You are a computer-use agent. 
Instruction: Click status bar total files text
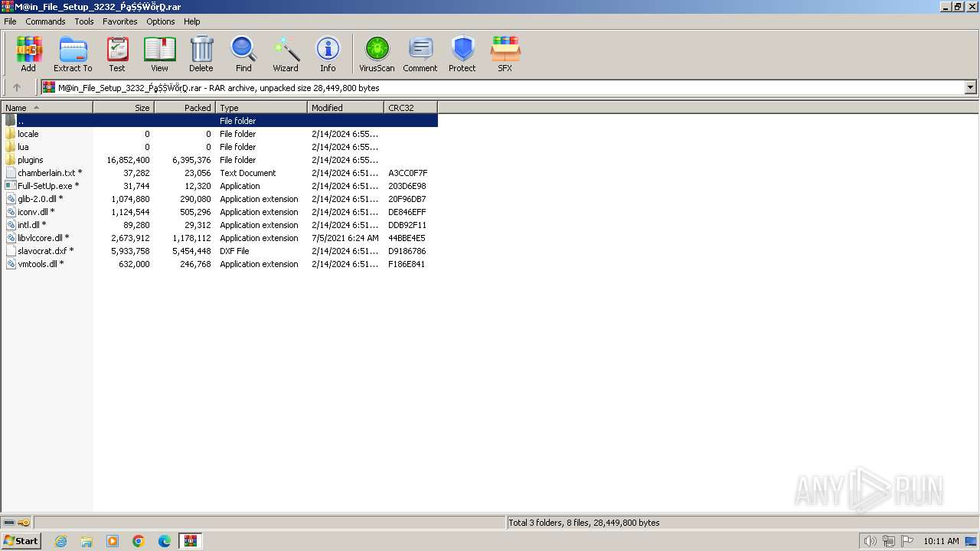pyautogui.click(x=584, y=523)
